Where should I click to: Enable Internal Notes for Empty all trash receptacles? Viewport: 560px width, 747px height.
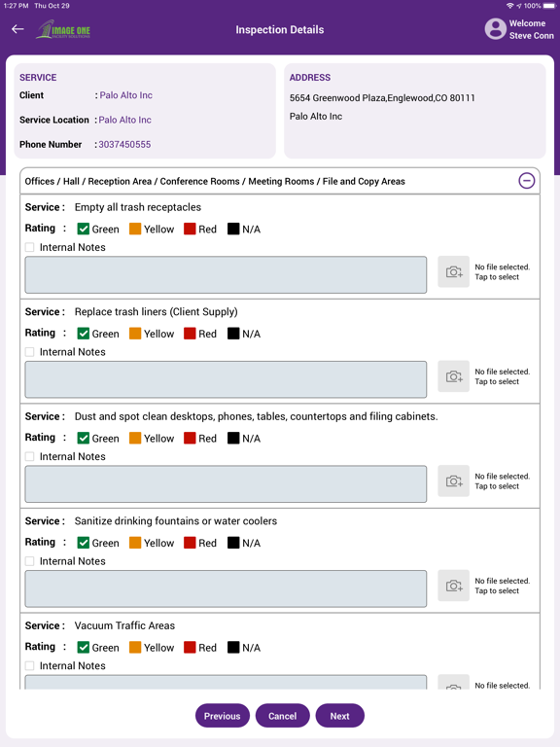(x=29, y=247)
